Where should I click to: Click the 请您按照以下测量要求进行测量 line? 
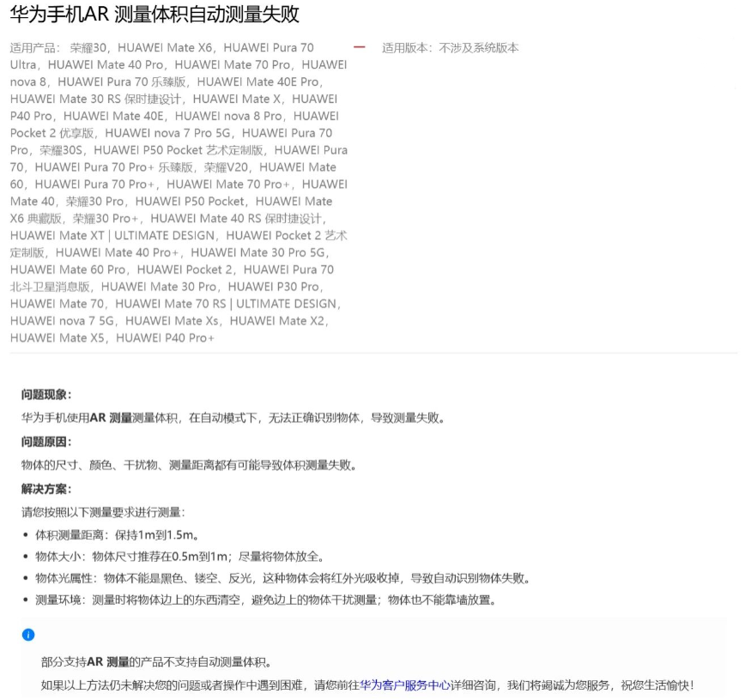103,512
